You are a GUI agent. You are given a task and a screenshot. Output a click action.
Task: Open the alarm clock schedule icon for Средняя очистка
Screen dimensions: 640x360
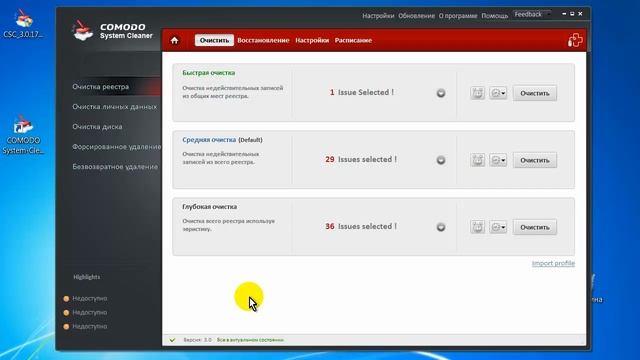pyautogui.click(x=477, y=160)
